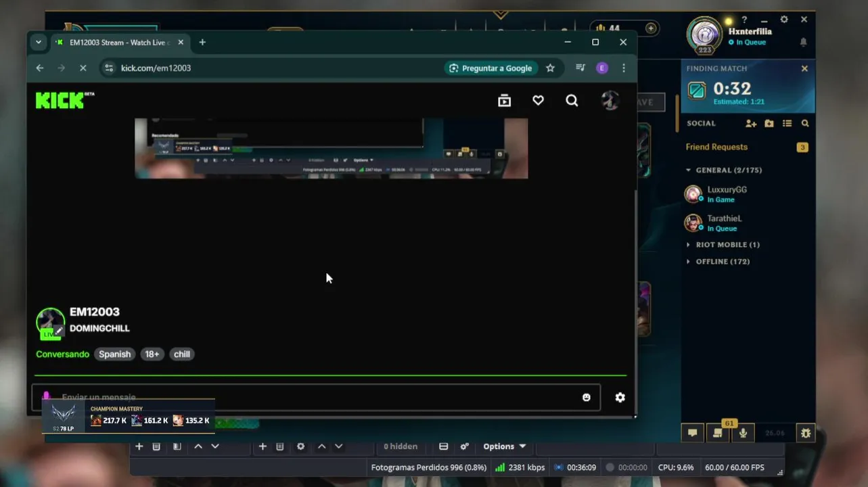Screen dimensions: 868x487
Task: Search friends in League social panel
Action: 805,123
